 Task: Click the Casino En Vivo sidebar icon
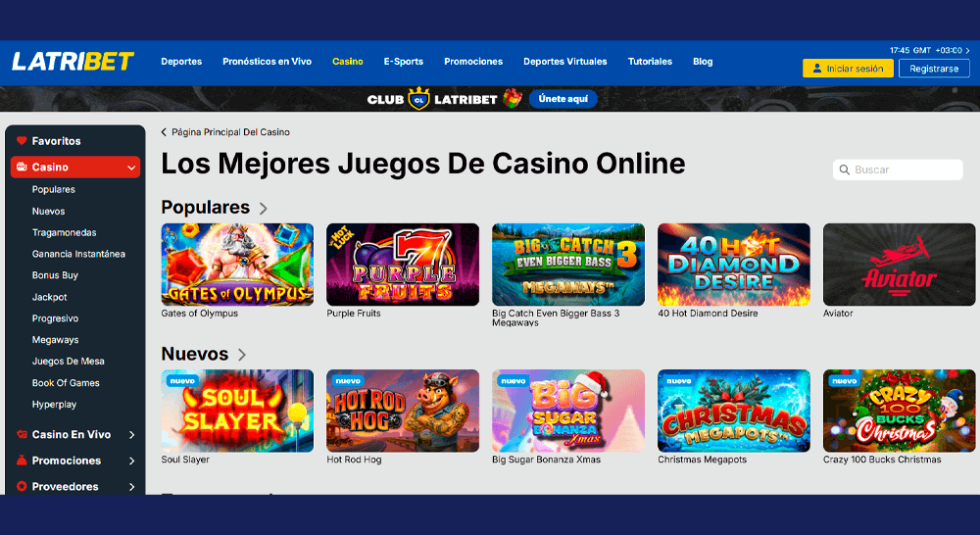(x=22, y=434)
